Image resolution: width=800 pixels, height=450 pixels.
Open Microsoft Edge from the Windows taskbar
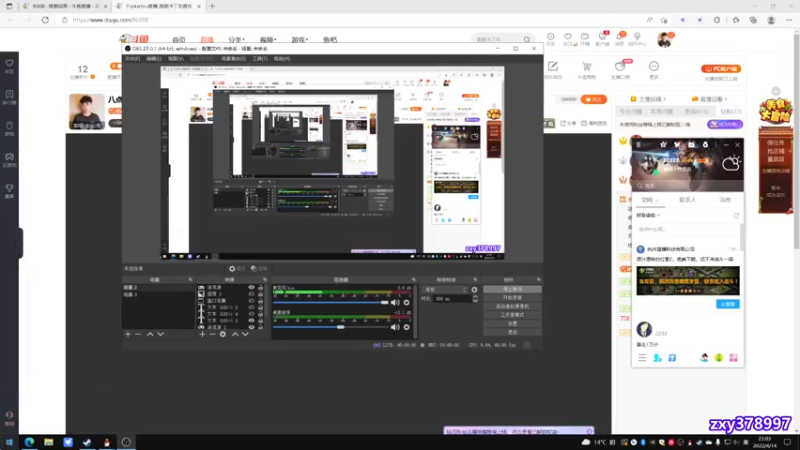29,442
